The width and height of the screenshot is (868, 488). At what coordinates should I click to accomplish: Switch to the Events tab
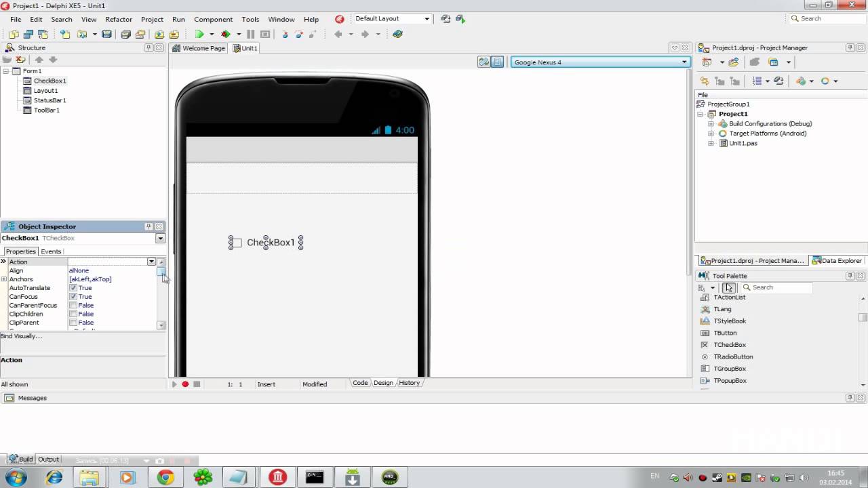51,251
